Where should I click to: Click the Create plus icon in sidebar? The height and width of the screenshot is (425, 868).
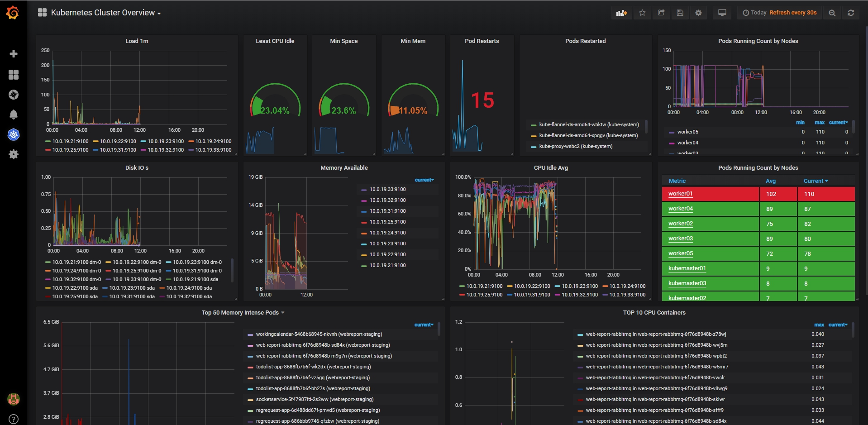point(14,54)
